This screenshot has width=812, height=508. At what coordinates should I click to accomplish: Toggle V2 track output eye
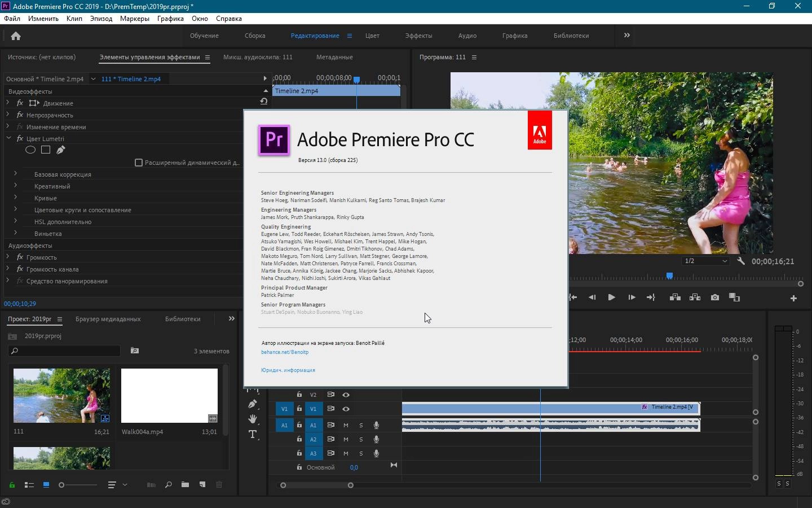(346, 395)
